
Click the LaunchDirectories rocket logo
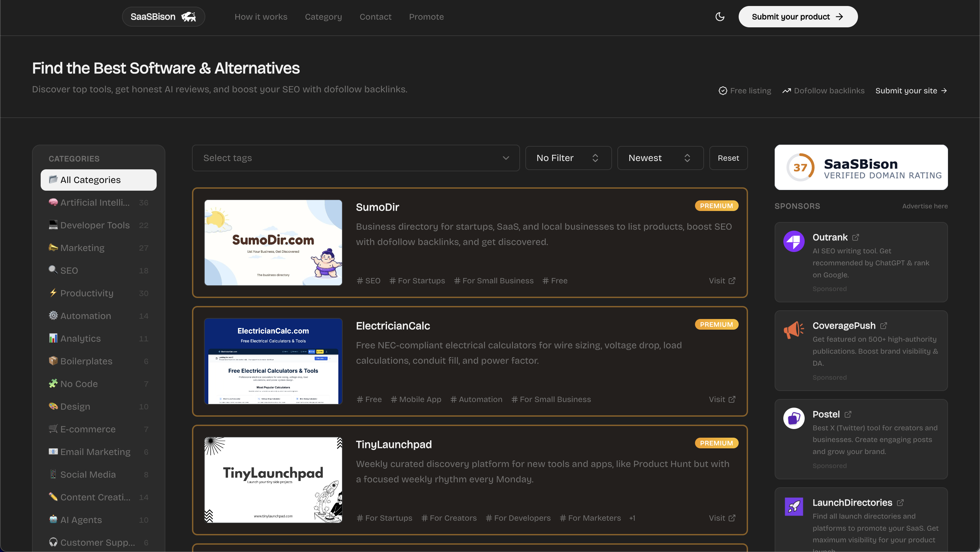(x=794, y=506)
